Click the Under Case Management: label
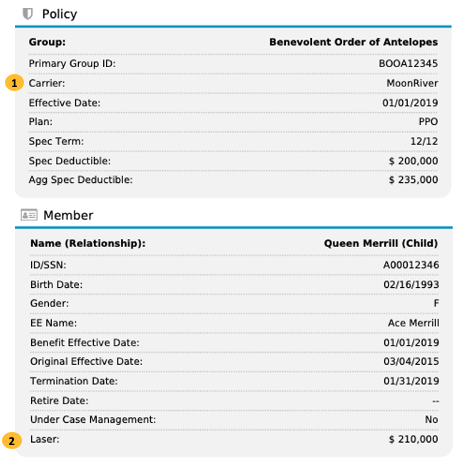 tap(93, 420)
